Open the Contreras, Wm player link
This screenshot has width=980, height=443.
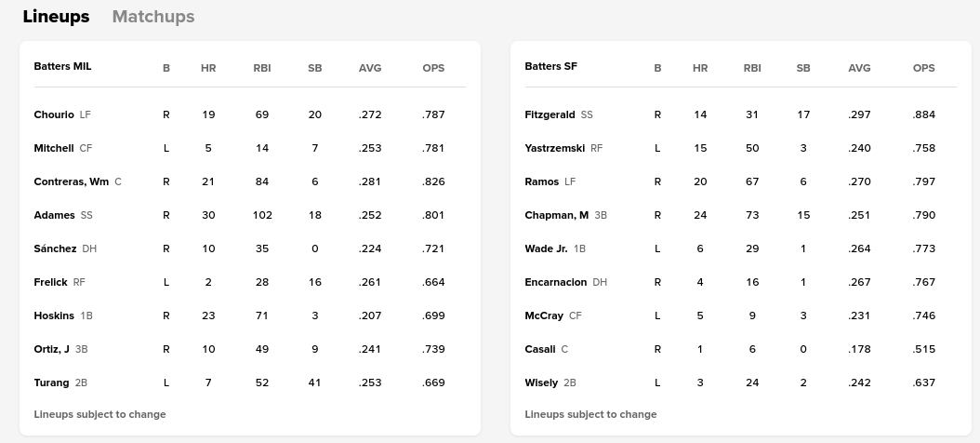click(72, 181)
